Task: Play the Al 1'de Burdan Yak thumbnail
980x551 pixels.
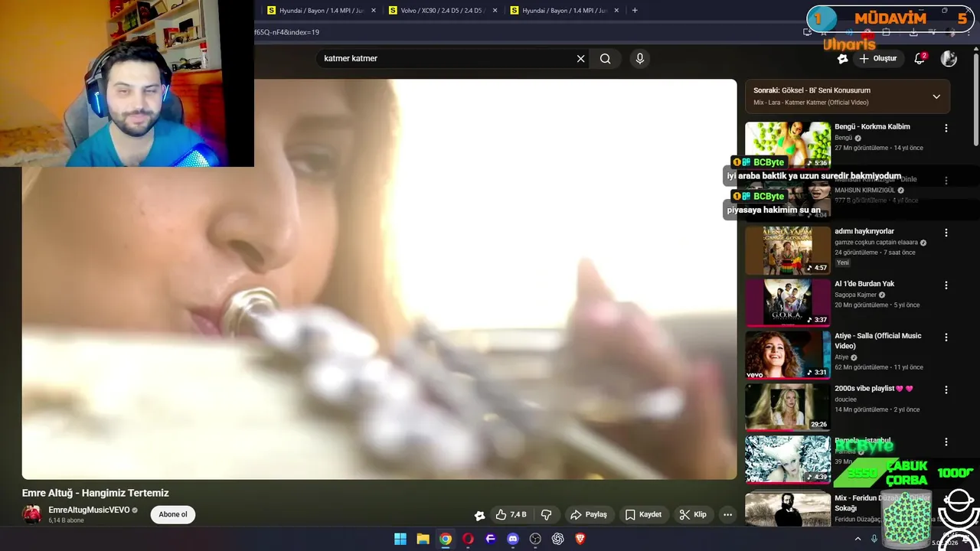Action: (x=787, y=302)
